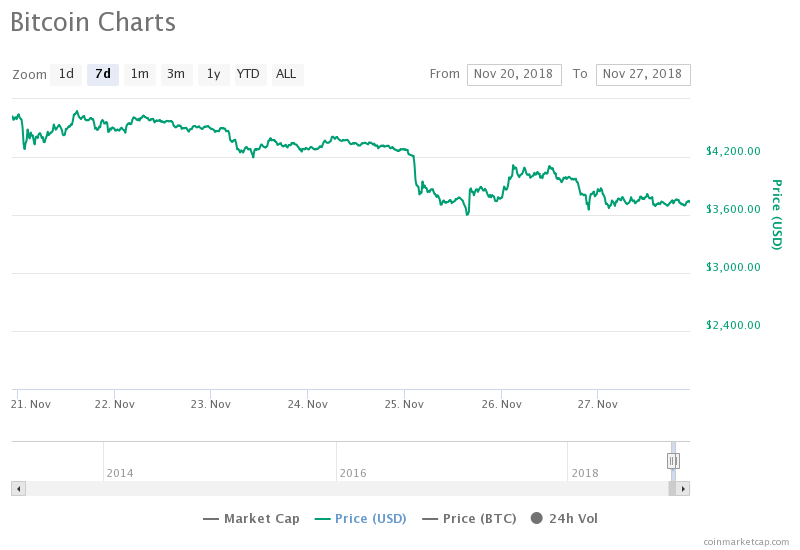Show ALL historical data
This screenshot has width=800, height=550.
click(x=286, y=74)
